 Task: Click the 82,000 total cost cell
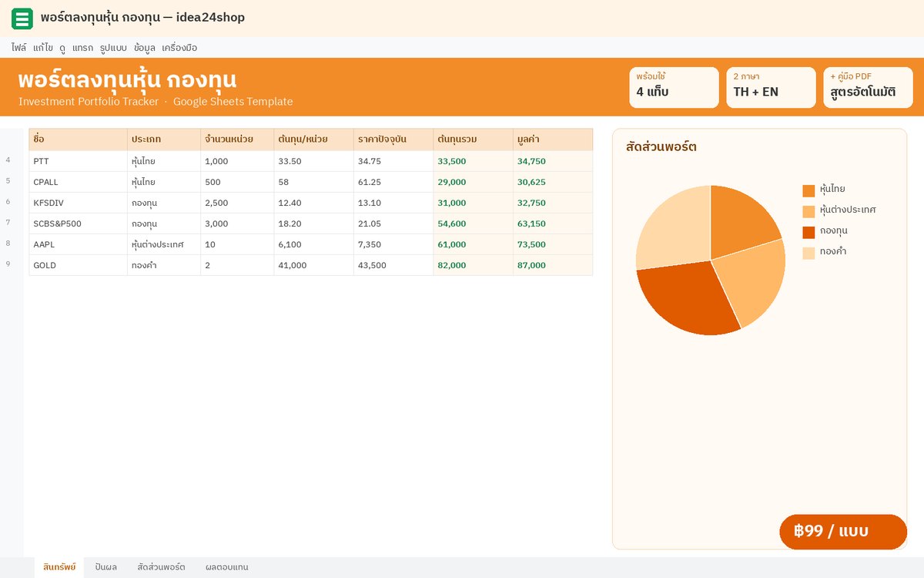474,265
